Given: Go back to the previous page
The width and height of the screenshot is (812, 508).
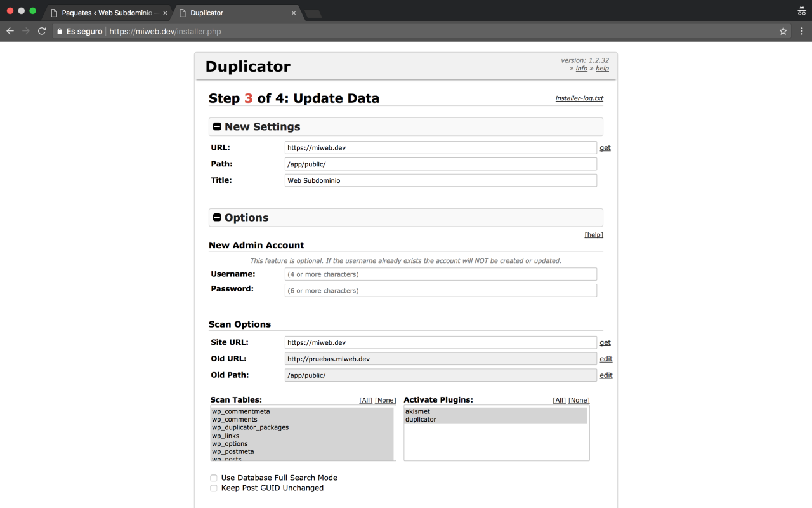Looking at the screenshot, I should coord(10,31).
